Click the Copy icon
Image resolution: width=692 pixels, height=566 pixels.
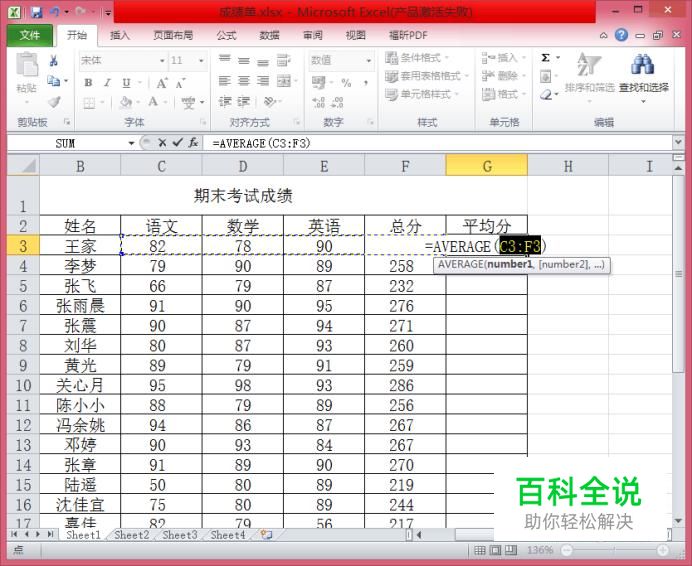[53, 81]
